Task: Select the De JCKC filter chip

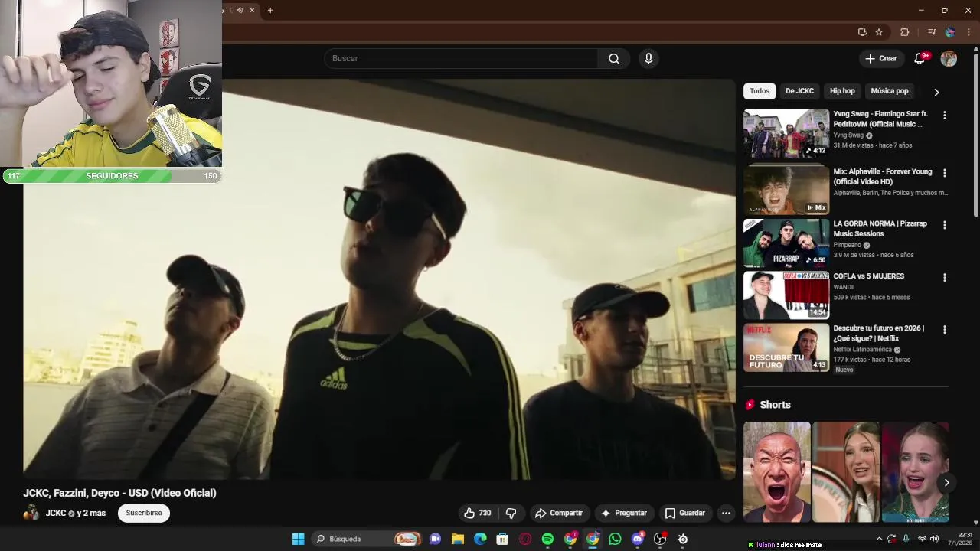Action: [799, 91]
